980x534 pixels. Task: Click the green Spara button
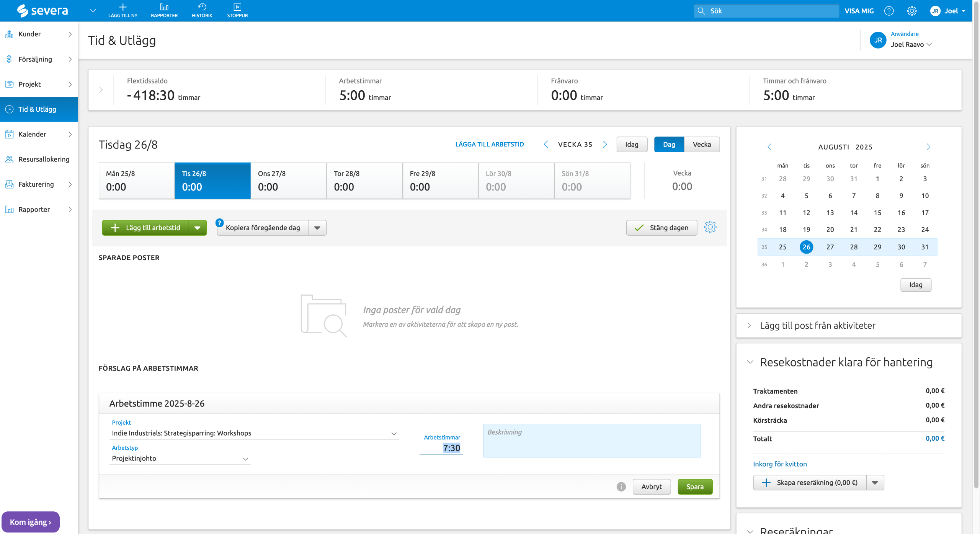click(x=694, y=487)
